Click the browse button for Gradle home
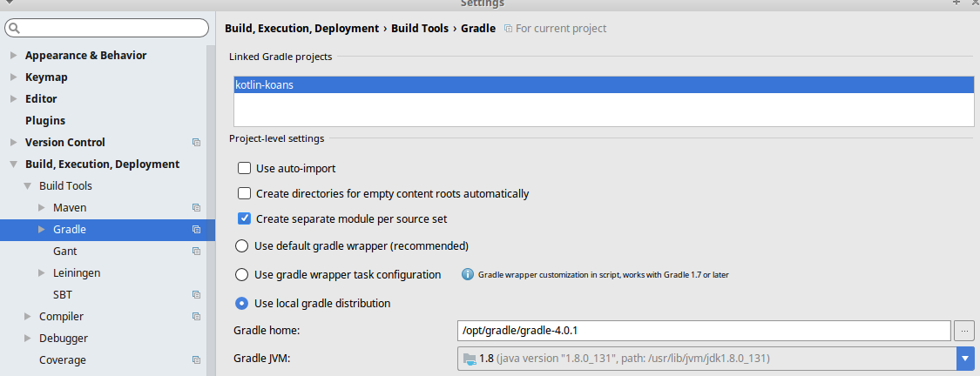Image resolution: width=980 pixels, height=376 pixels. (963, 331)
